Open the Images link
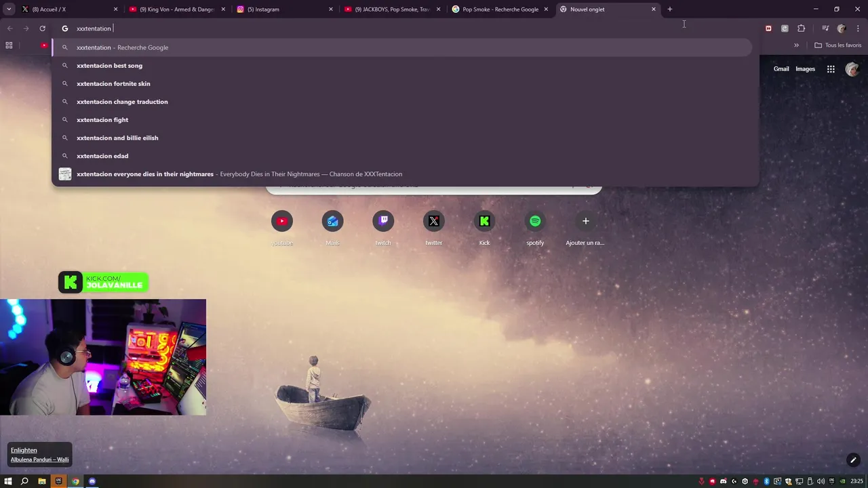The image size is (868, 488). pos(805,69)
